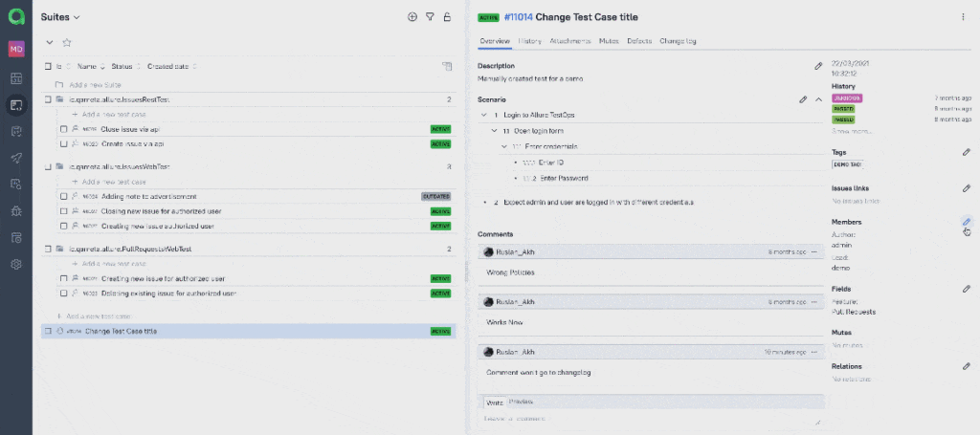Select the Adding note to advertisement checkbox
Screen dimensions: 980x435
63,196
